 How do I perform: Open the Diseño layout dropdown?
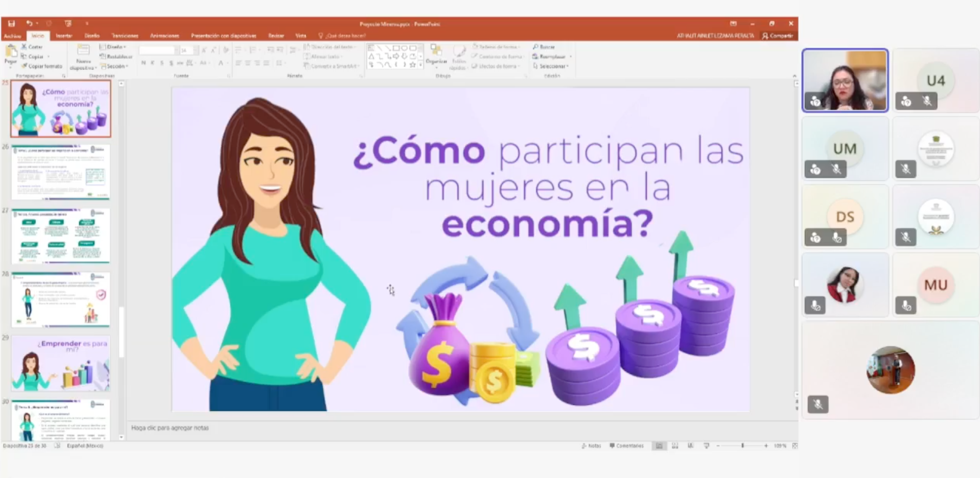pyautogui.click(x=113, y=47)
